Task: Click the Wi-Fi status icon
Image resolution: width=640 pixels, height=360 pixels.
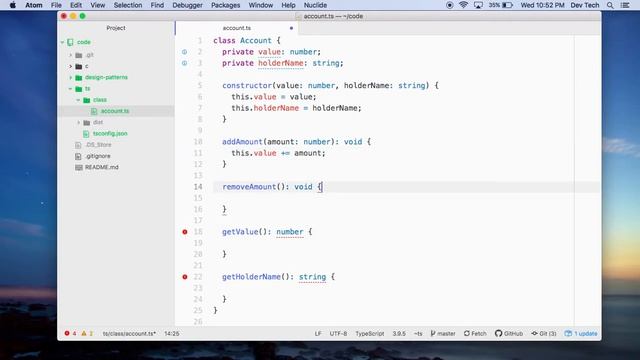Action: [x=463, y=5]
